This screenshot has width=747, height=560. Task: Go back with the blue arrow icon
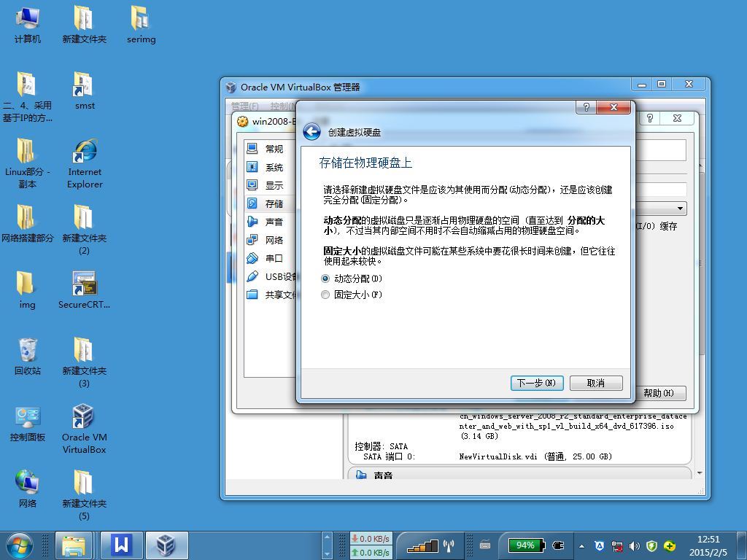pos(312,132)
